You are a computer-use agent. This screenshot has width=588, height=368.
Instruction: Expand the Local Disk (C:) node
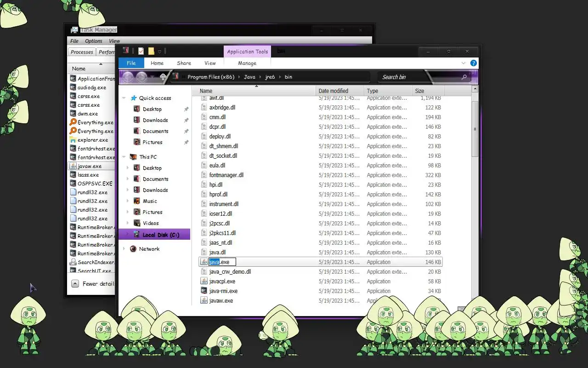128,235
